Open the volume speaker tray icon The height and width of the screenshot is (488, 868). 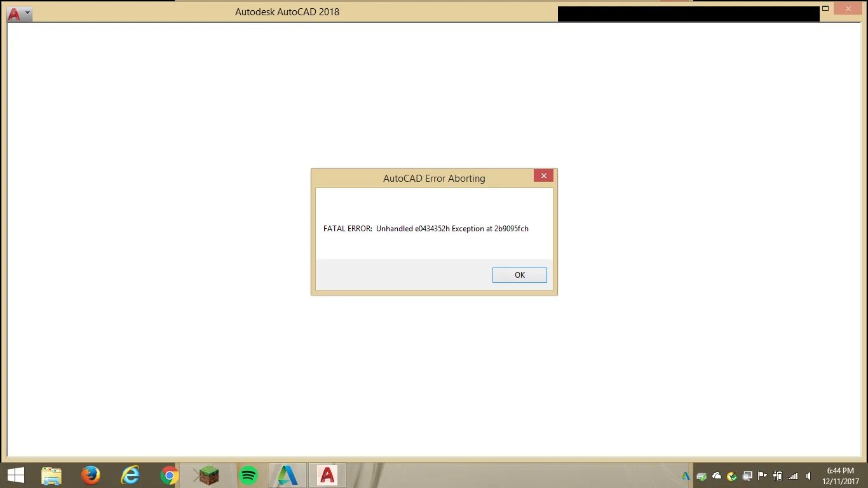pyautogui.click(x=808, y=476)
